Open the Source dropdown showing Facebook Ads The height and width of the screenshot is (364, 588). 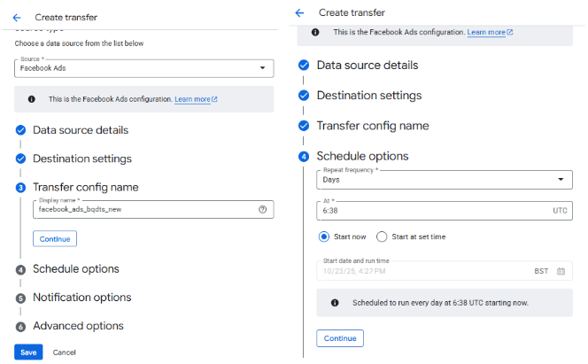click(144, 68)
